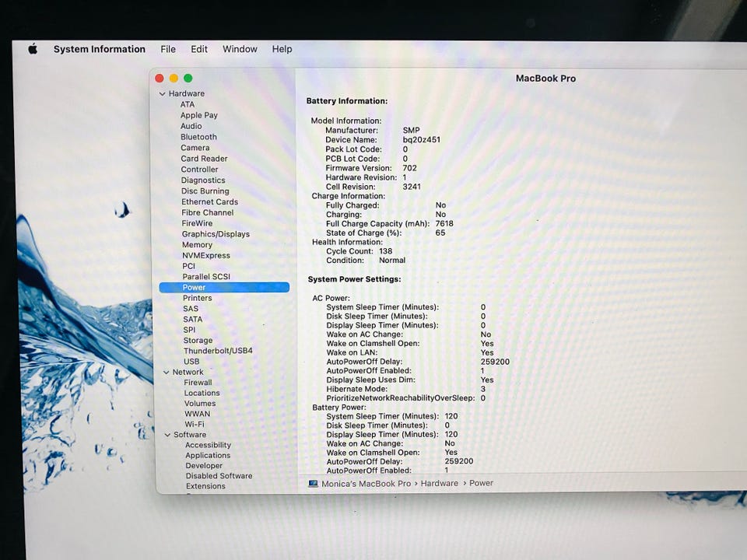Select Ethernet Cards in the sidebar
Viewport: 747px width, 560px height.
[209, 202]
